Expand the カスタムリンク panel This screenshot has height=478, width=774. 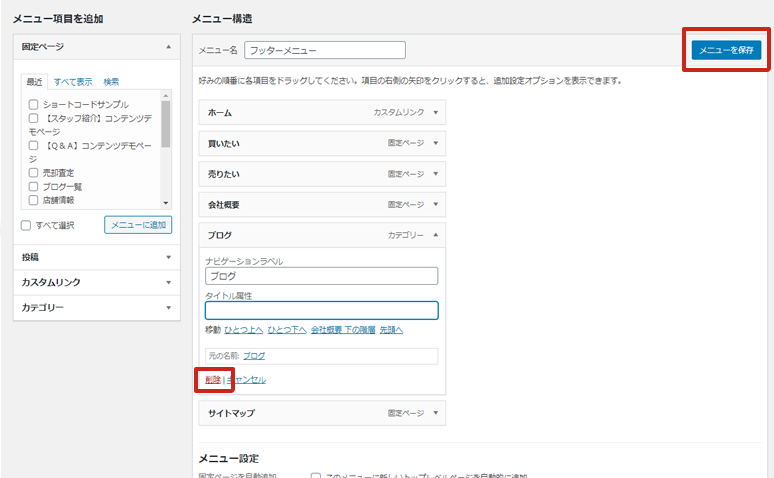coord(168,282)
